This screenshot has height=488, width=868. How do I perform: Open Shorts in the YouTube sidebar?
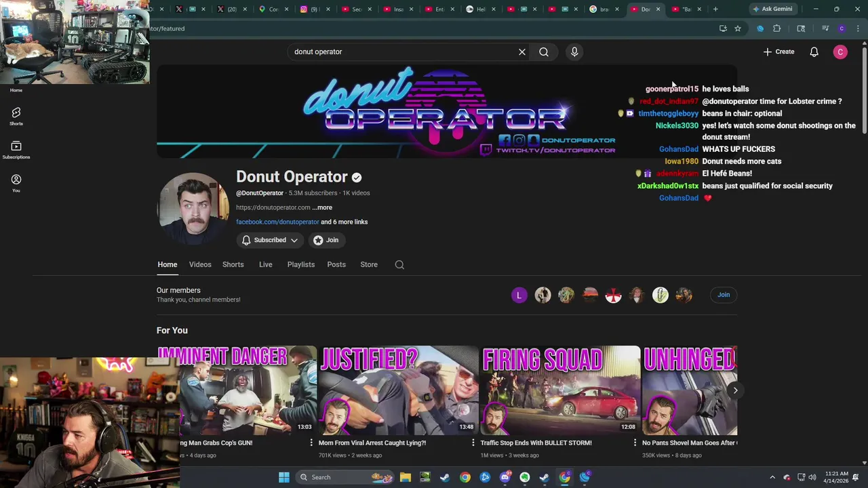click(16, 116)
